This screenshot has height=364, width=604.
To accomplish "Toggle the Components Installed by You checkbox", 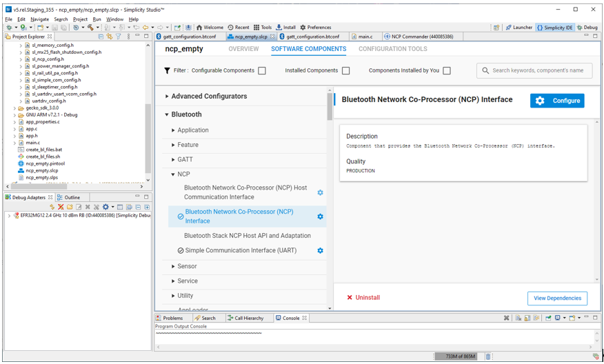I will coord(447,71).
